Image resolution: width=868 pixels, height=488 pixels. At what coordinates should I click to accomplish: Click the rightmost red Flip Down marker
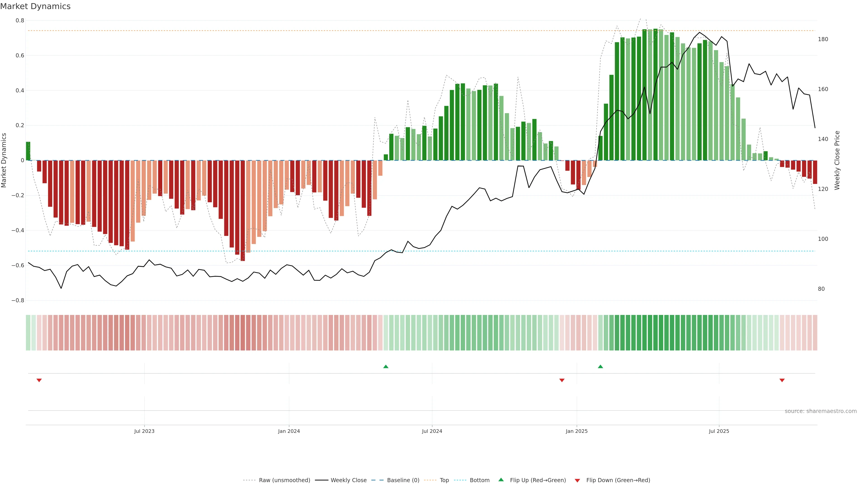coord(782,380)
